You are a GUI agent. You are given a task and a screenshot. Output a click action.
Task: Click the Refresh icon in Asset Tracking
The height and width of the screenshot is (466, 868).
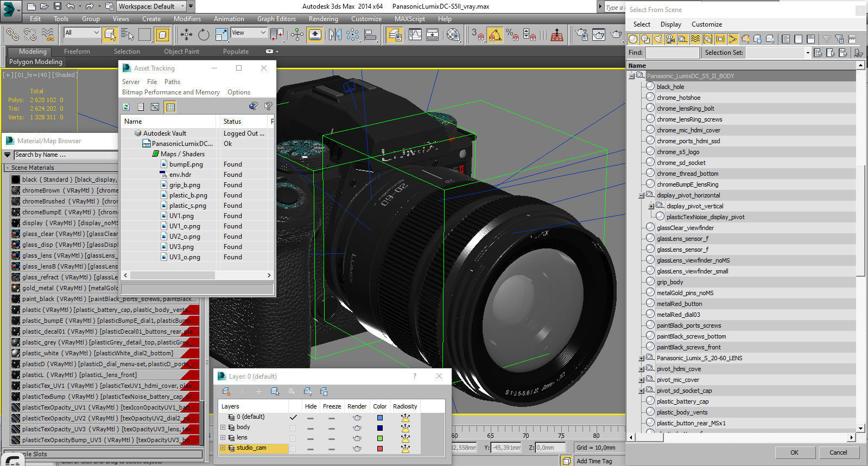point(126,107)
